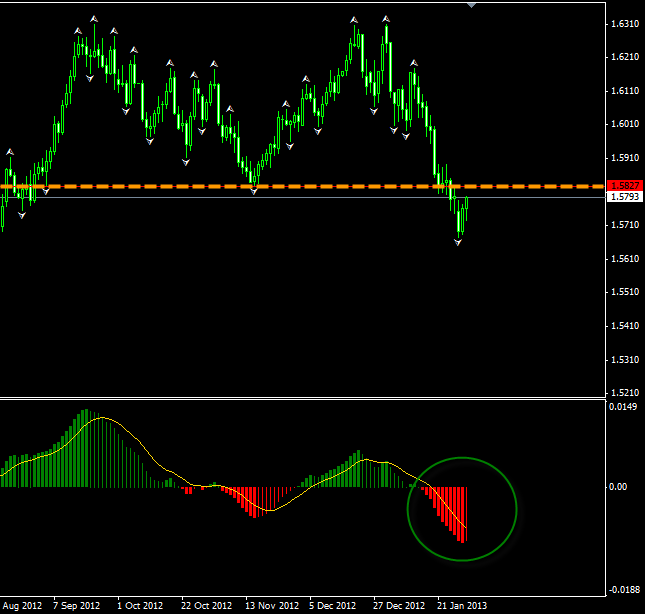The image size is (645, 614).
Task: Click the 1.5310 price scale label
Action: (625, 359)
